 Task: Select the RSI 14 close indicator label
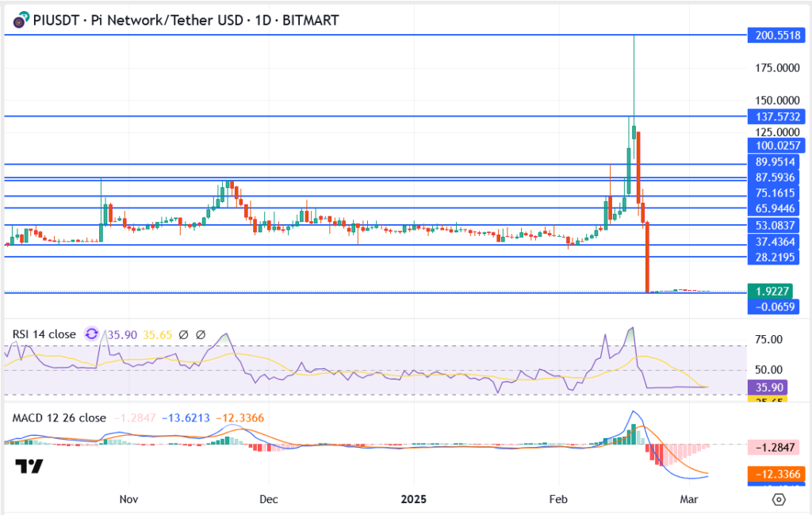44,334
